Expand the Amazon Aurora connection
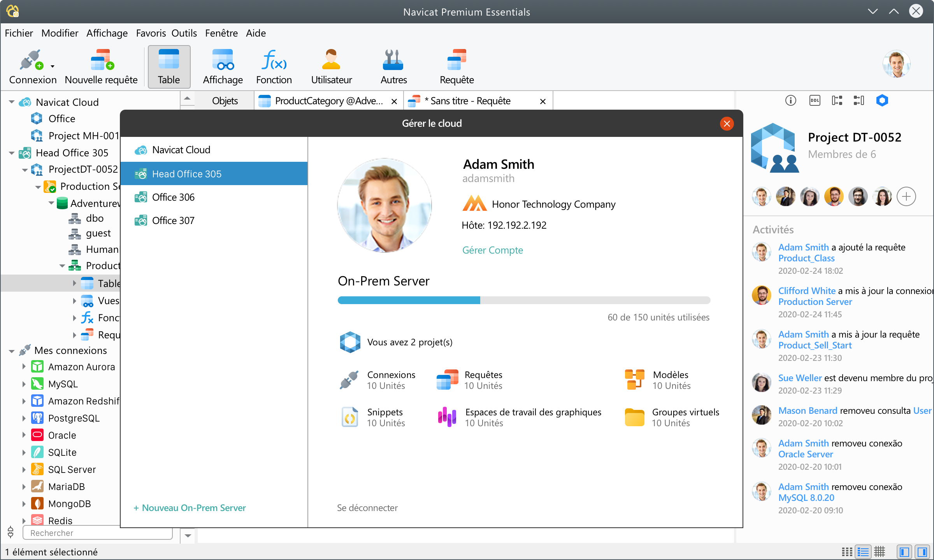Image resolution: width=934 pixels, height=560 pixels. click(24, 367)
